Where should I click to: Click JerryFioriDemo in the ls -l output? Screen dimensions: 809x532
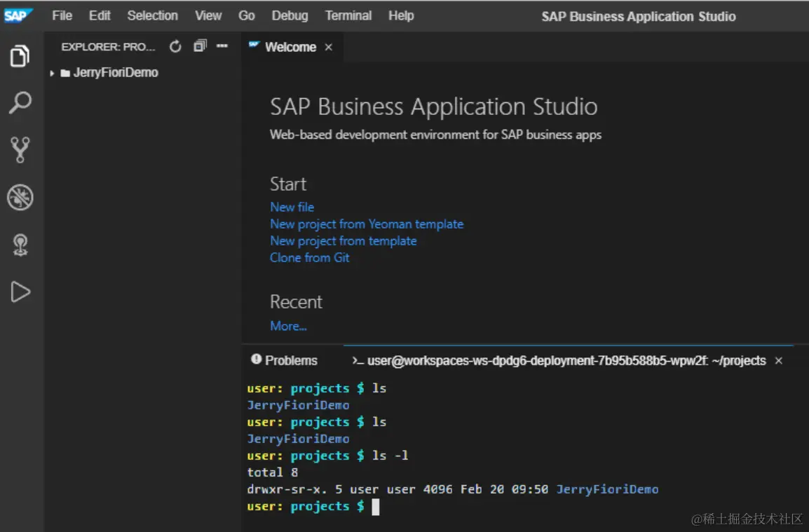tap(607, 489)
